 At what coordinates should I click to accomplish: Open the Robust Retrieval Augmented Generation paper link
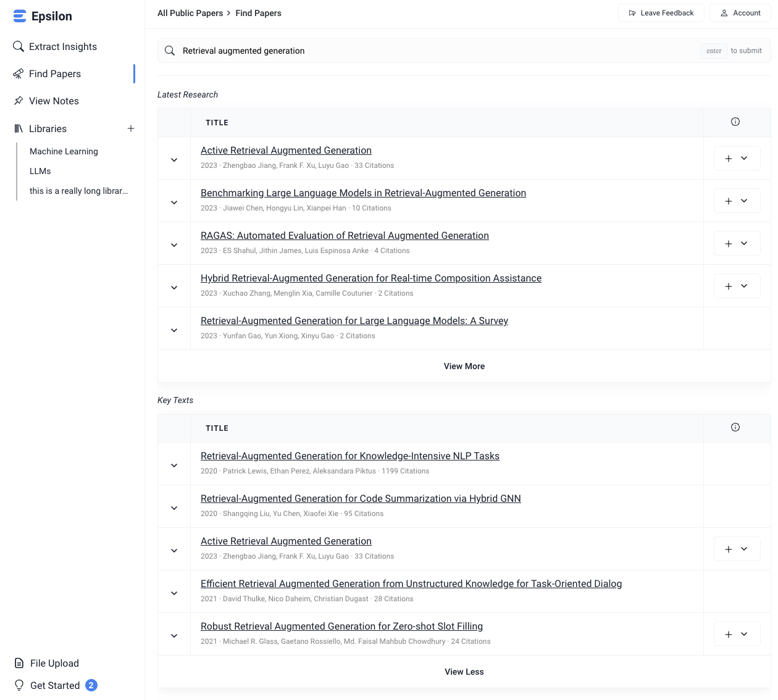click(x=341, y=626)
